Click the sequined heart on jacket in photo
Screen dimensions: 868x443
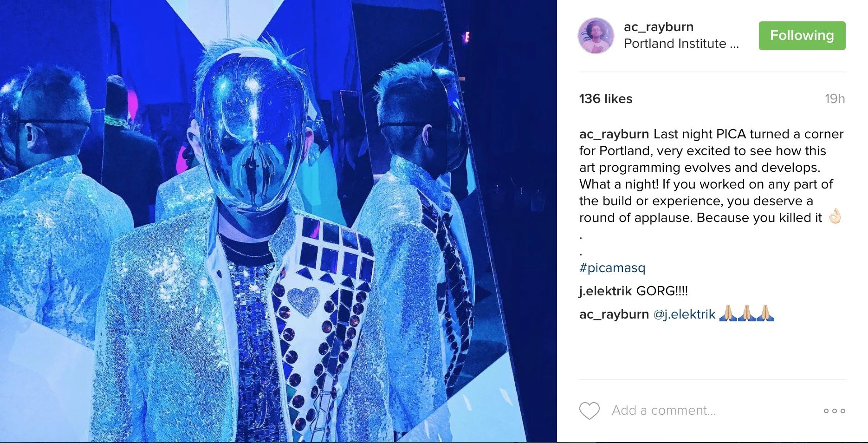pos(304,300)
